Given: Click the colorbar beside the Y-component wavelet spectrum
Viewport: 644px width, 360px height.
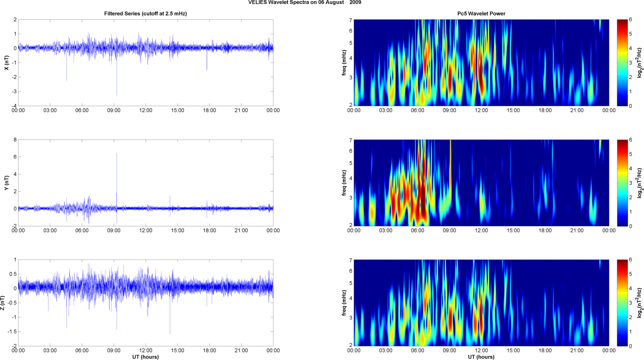Looking at the screenshot, I should (x=622, y=183).
